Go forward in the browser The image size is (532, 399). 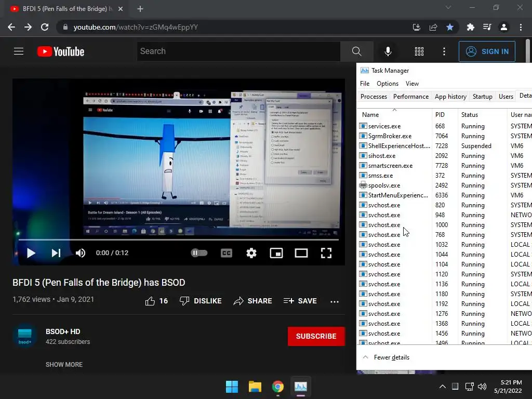28,27
